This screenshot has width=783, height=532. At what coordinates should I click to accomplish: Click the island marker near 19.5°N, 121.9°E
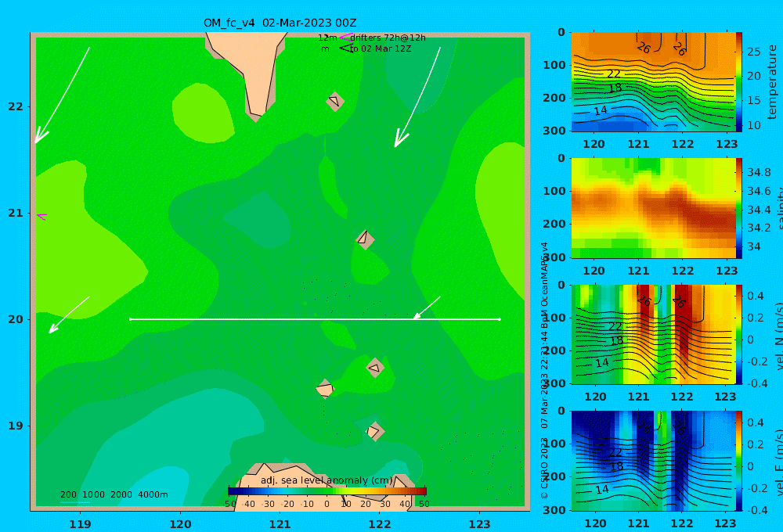(x=375, y=368)
